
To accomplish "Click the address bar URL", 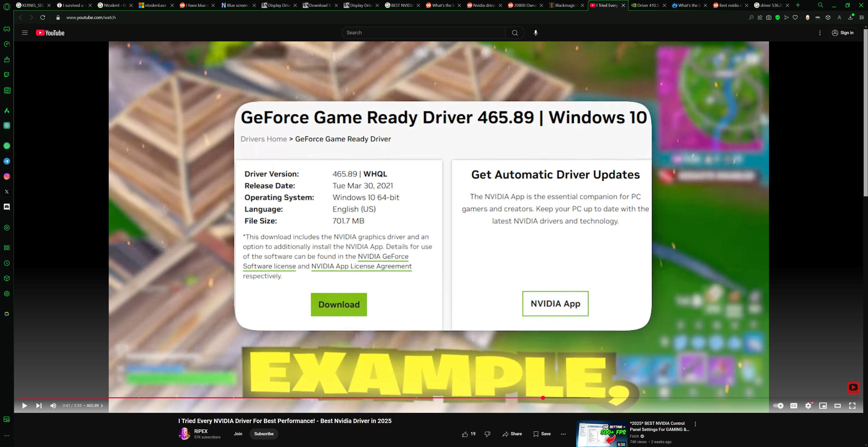I will pos(91,17).
